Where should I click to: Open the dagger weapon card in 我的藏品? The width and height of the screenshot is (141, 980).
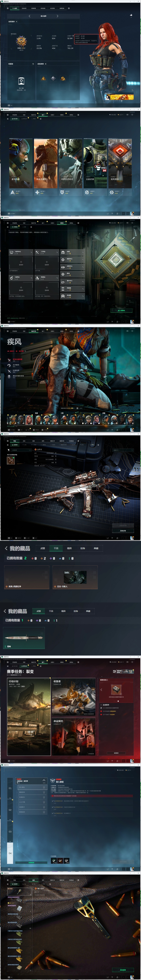click(x=24, y=638)
